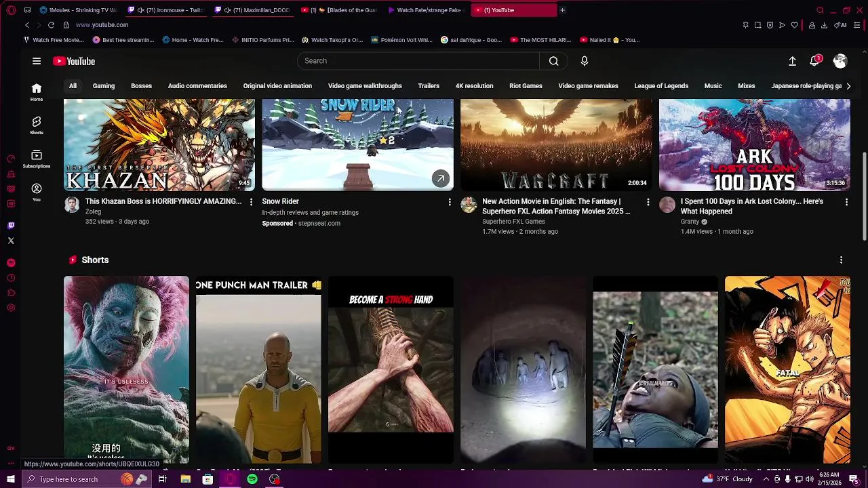The image size is (868, 488).
Task: Open the Ark 100 Days video thumbnail
Action: (754, 145)
